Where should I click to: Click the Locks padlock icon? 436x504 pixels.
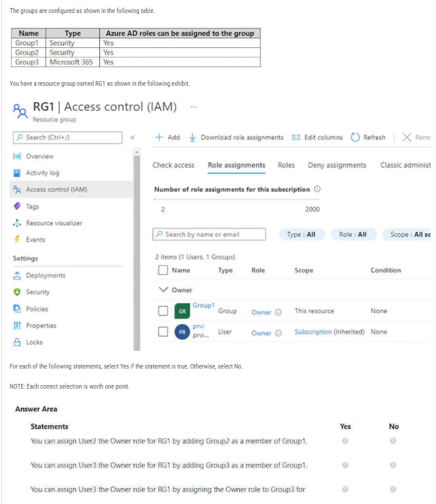tap(17, 342)
